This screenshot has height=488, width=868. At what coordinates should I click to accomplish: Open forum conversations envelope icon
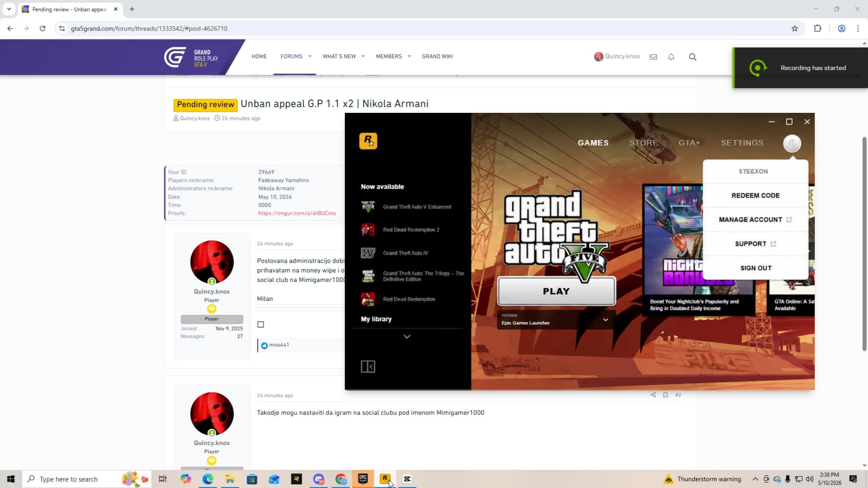coord(653,57)
